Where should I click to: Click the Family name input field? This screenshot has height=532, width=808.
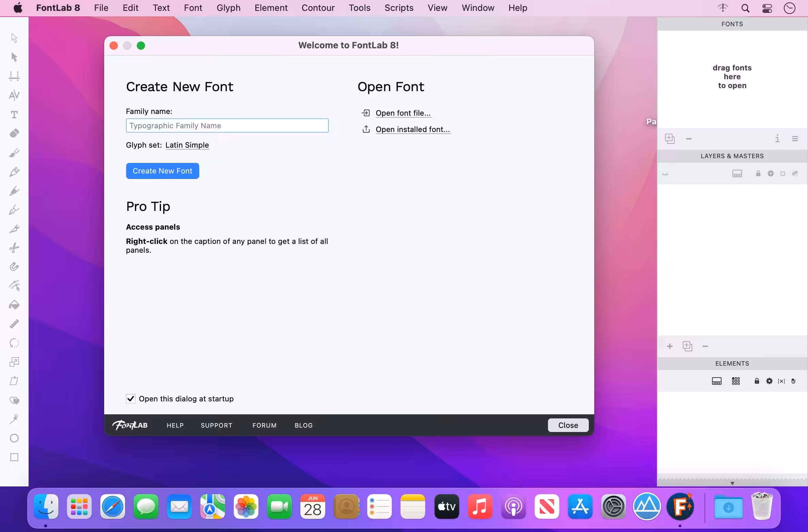coord(227,126)
